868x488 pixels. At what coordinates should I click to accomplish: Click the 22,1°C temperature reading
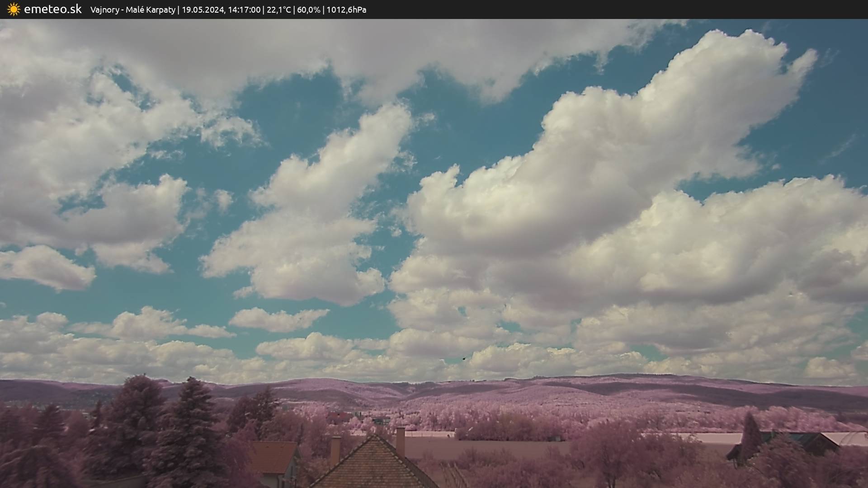[x=278, y=10]
